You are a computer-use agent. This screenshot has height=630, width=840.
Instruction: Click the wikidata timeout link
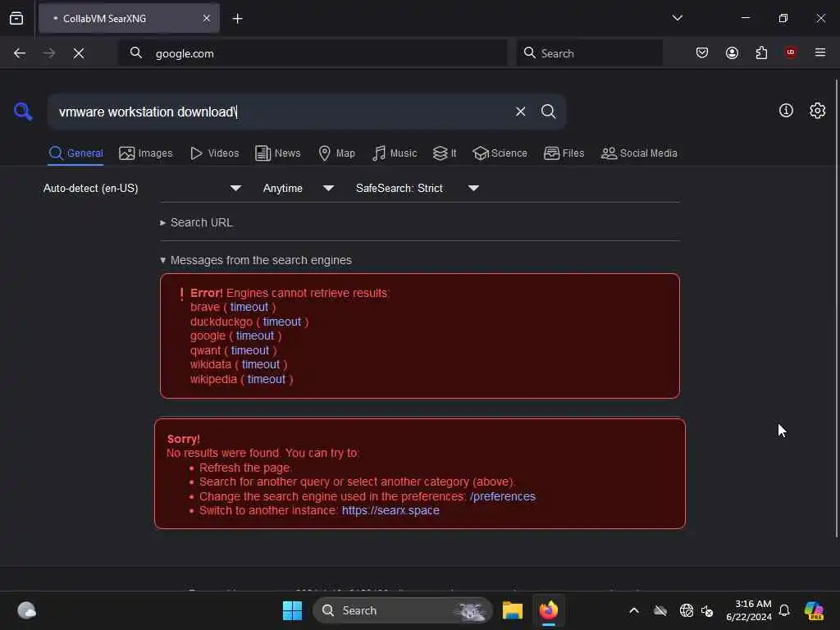261,364
